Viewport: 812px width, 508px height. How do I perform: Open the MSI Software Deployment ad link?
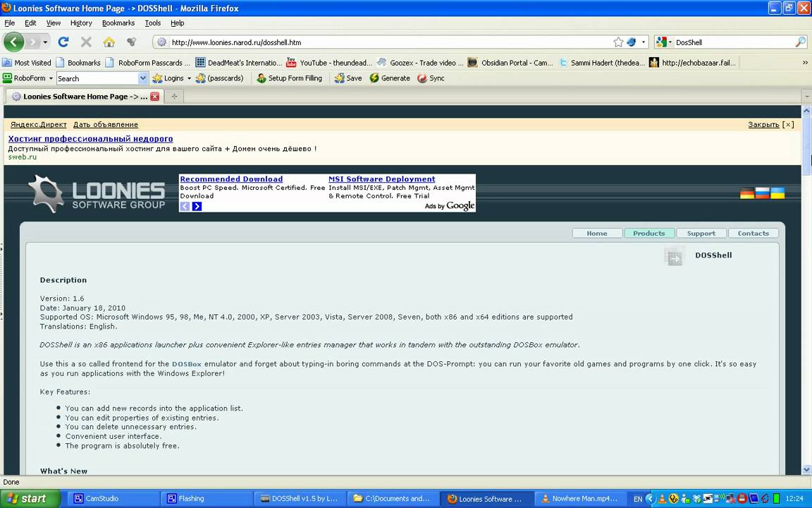(381, 179)
